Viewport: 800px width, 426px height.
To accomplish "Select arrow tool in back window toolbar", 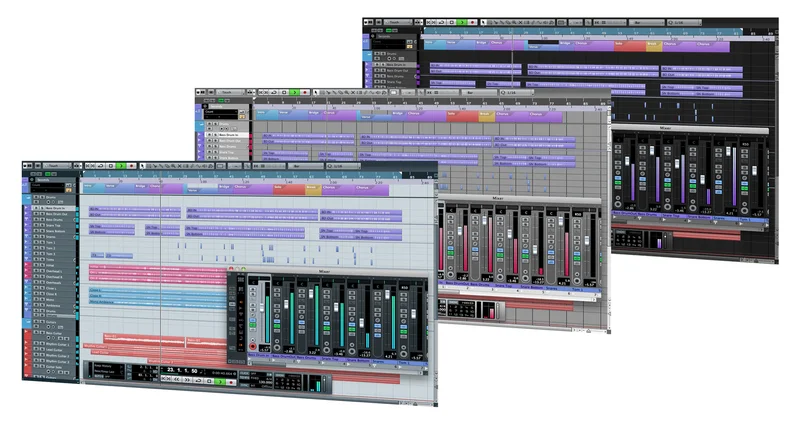I will pyautogui.click(x=483, y=22).
